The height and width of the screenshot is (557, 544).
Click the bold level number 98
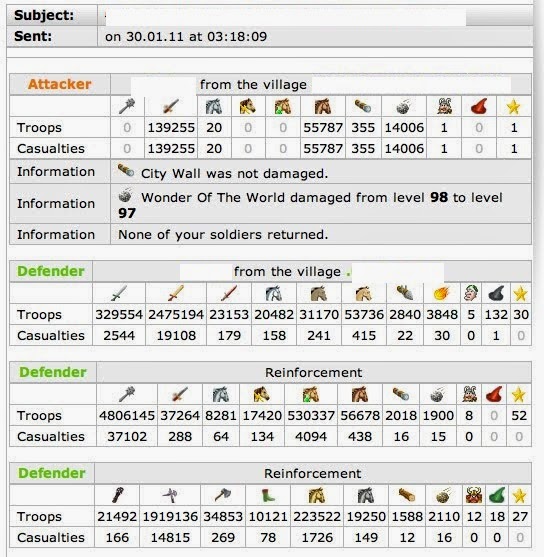click(x=439, y=198)
